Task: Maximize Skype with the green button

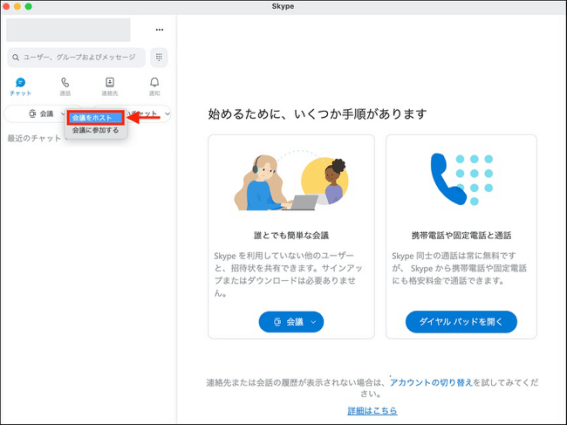Action: pyautogui.click(x=29, y=7)
